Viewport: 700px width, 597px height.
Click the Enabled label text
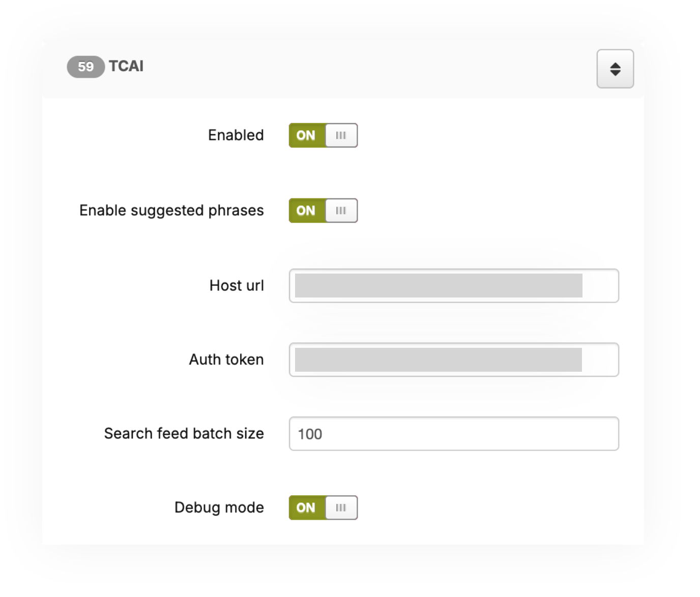point(236,135)
